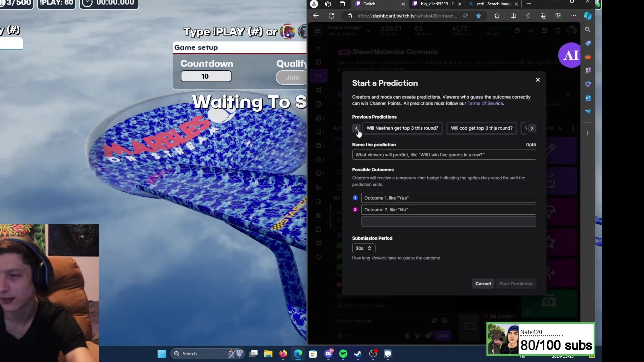Open Microsoft Edge from taskbar
This screenshot has height=362, width=644.
(x=298, y=354)
